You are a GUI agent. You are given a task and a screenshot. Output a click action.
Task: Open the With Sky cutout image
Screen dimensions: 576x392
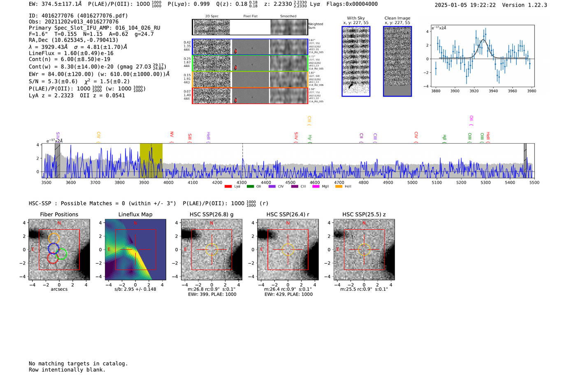(356, 61)
